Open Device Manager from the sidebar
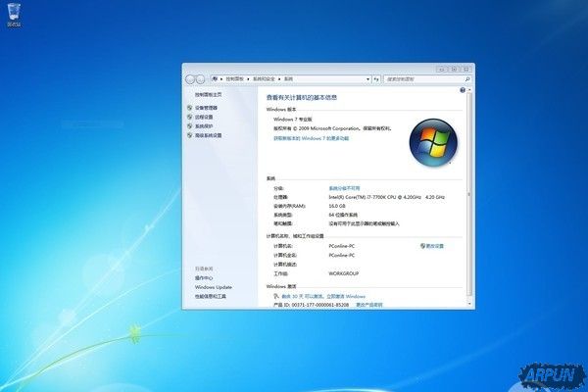This screenshot has height=392, width=588. 206,108
